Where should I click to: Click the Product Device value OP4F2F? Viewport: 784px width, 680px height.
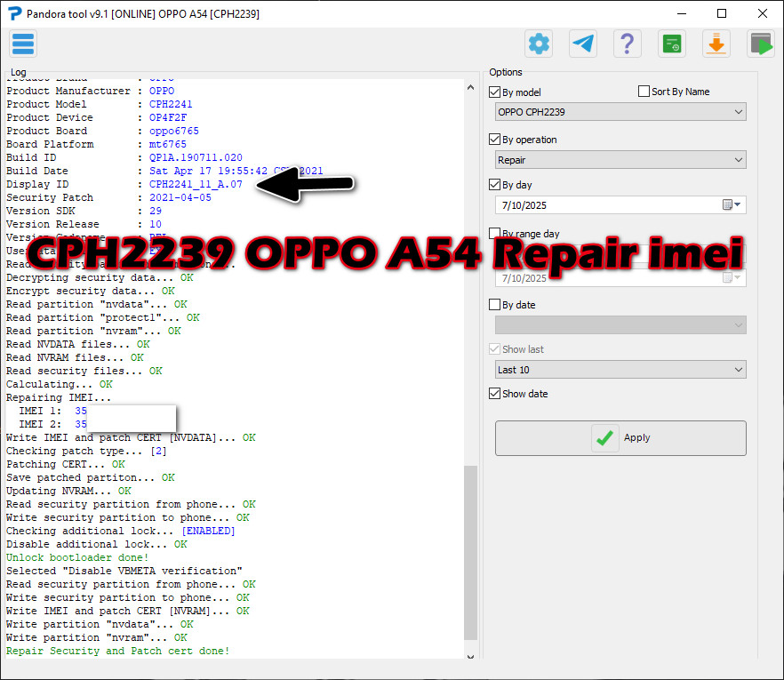click(x=167, y=117)
